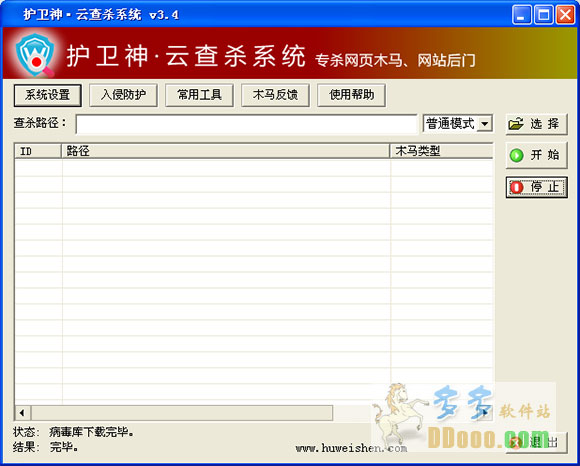Open 木马反馈 trojan feedback
580x466 pixels.
[276, 95]
